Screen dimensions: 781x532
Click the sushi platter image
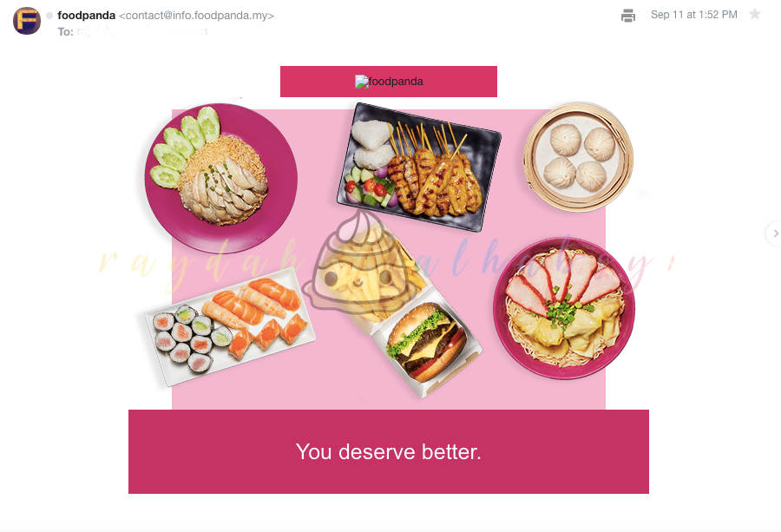pos(230,326)
